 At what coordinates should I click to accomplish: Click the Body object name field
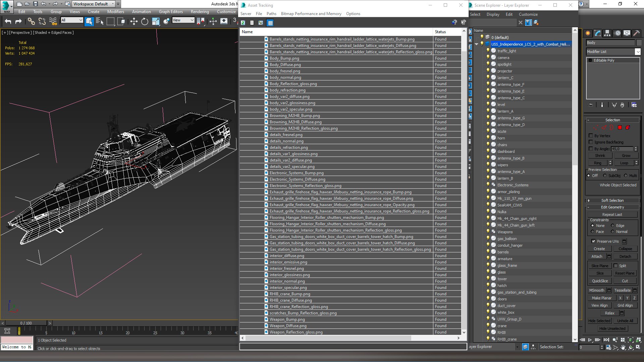pos(610,43)
